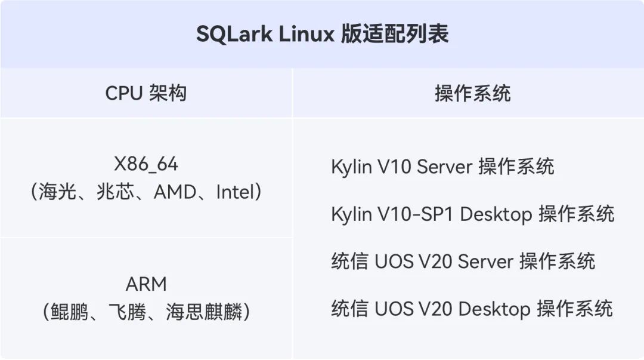Click the "ARM" architecture label
This screenshot has width=644, height=360.
pos(146,284)
